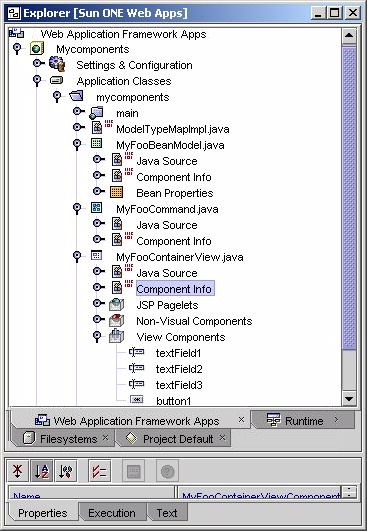Collapse the Application Classes node
Image resolution: width=367 pixels, height=531 pixels.
(x=37, y=81)
